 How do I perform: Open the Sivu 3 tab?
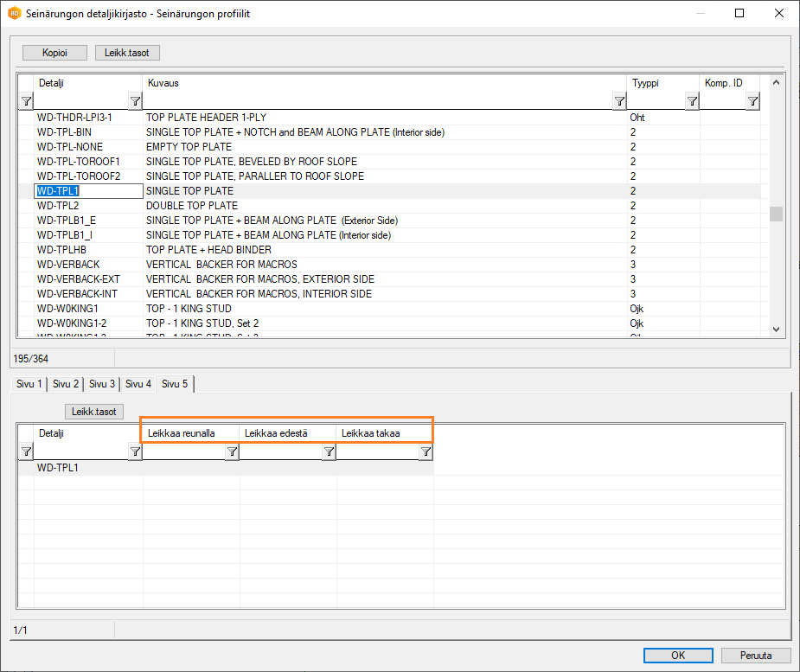point(102,384)
